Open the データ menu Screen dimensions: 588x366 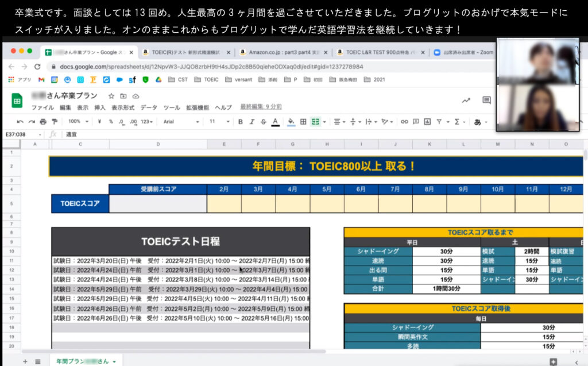149,108
